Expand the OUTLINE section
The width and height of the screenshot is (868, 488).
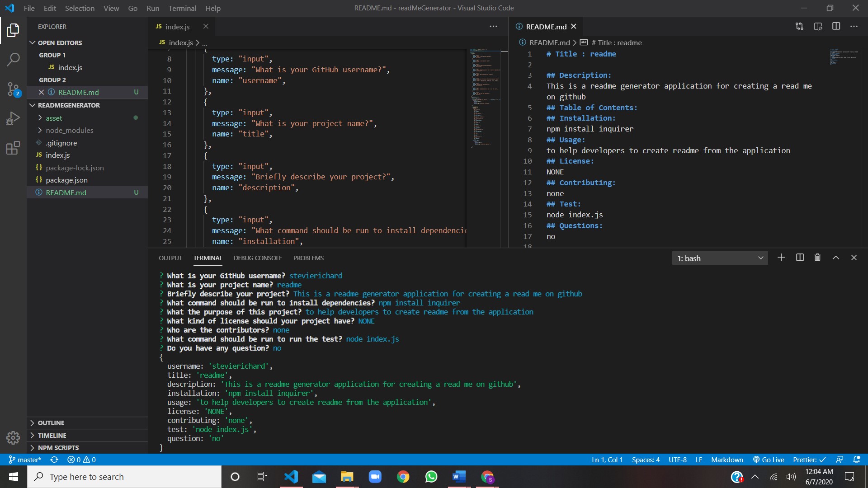[x=51, y=423]
